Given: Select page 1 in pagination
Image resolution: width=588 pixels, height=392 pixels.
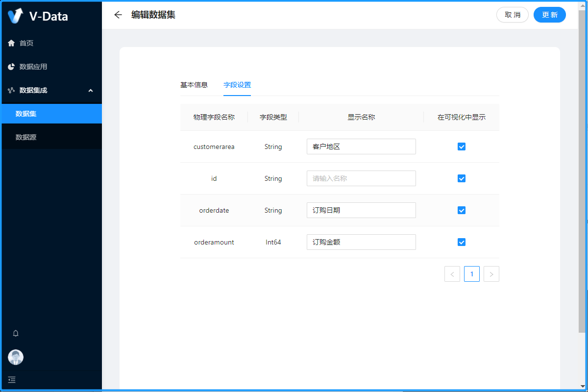Looking at the screenshot, I should pyautogui.click(x=471, y=274).
